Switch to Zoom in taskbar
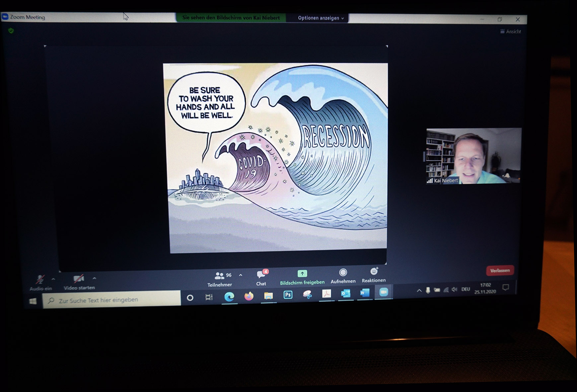 click(x=384, y=292)
